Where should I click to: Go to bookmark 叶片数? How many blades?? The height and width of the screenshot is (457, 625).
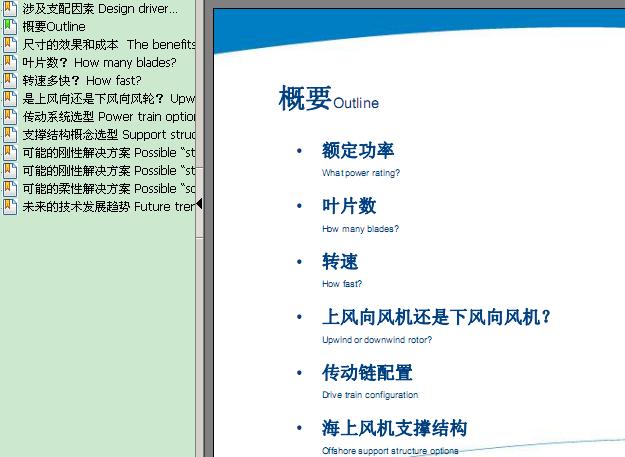pos(99,63)
